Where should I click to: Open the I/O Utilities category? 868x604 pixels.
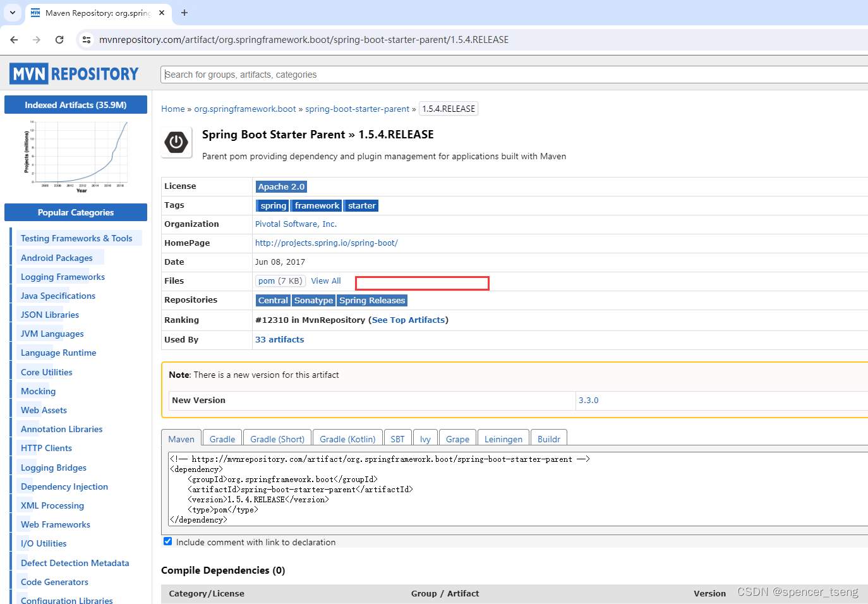pyautogui.click(x=44, y=543)
